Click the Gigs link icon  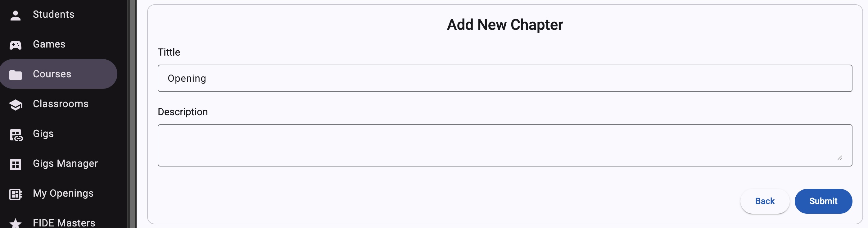click(x=16, y=134)
